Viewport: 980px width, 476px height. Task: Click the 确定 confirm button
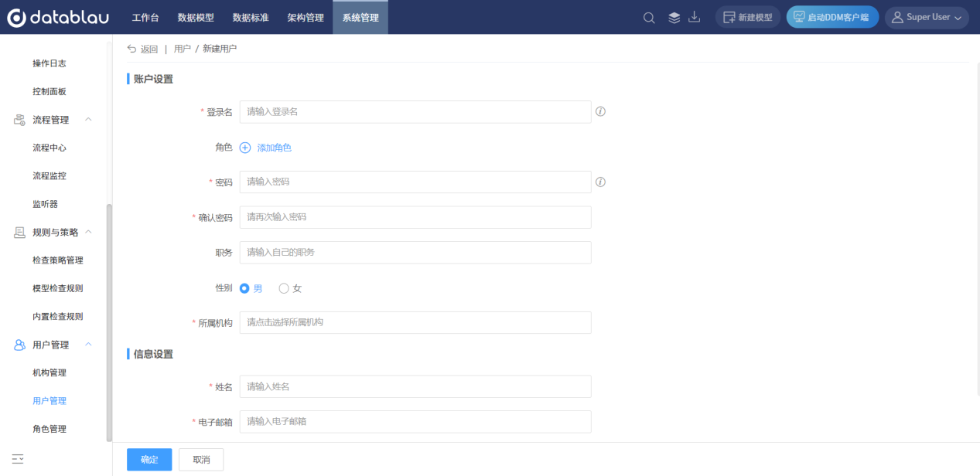(x=149, y=460)
